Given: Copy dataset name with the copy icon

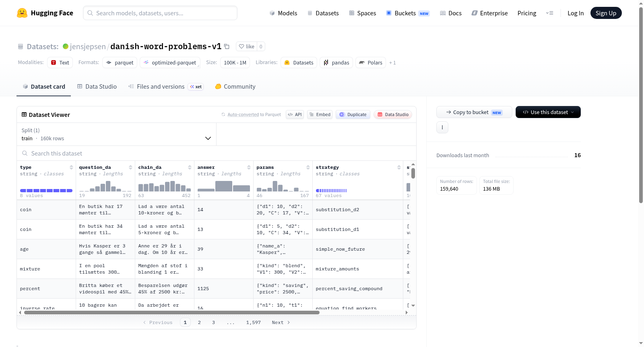Looking at the screenshot, I should 227,46.
